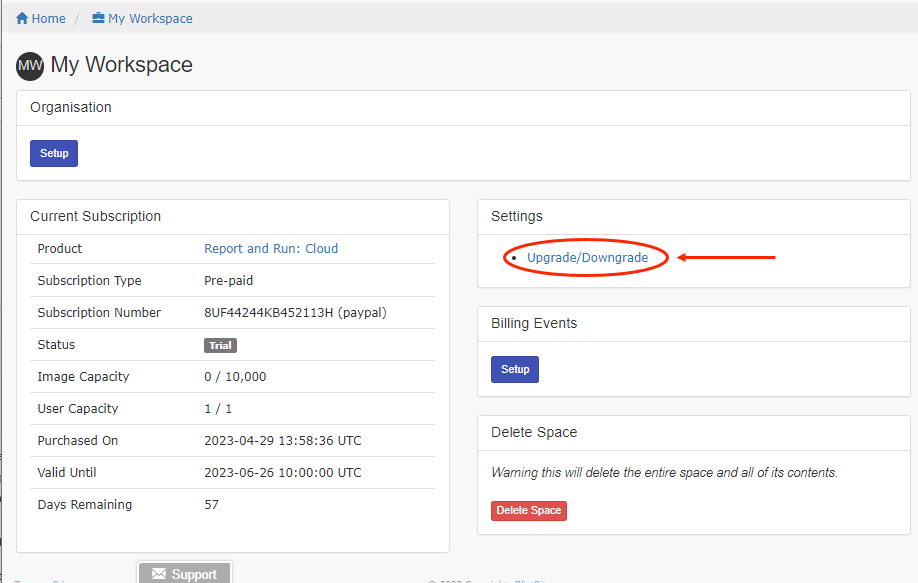Open the Upgrade/Downgrade settings link
Screen dimensions: 918x583
pyautogui.click(x=587, y=258)
